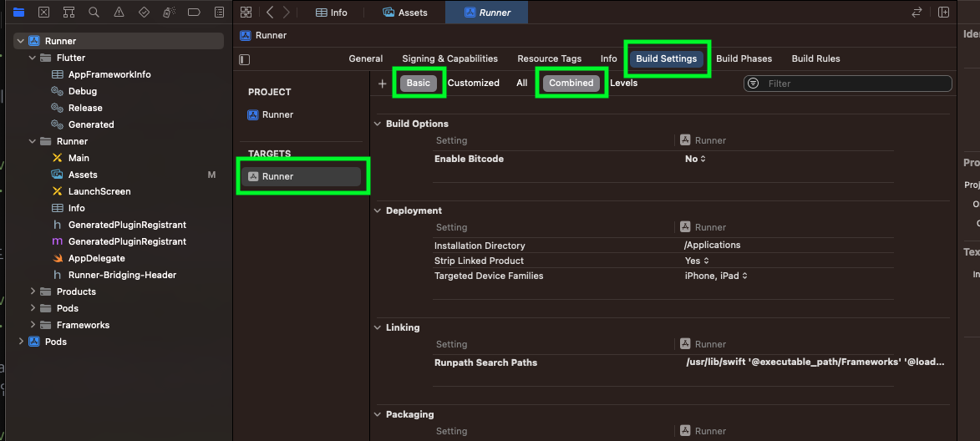Open the Find navigator magnifier icon
Screen dimensions: 980x441
(x=94, y=12)
